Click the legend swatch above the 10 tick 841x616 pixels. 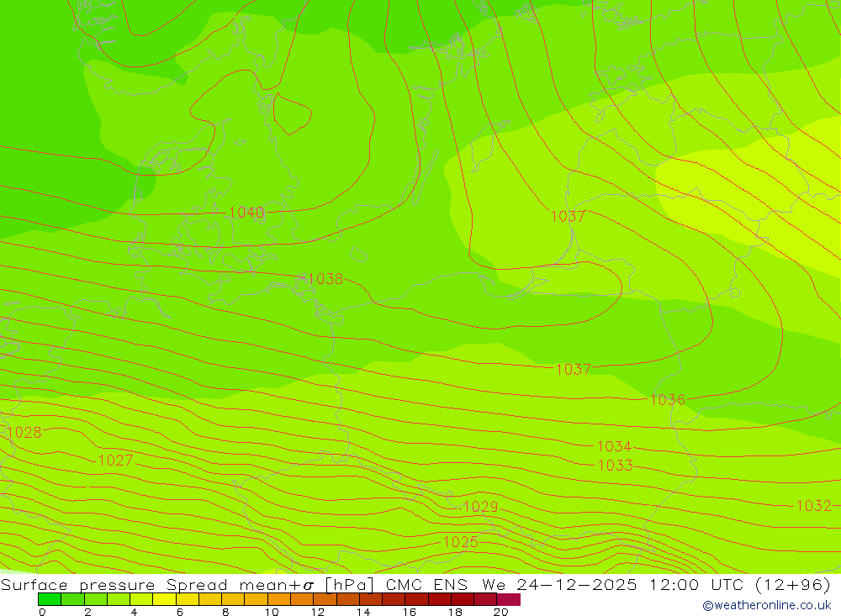click(x=279, y=599)
